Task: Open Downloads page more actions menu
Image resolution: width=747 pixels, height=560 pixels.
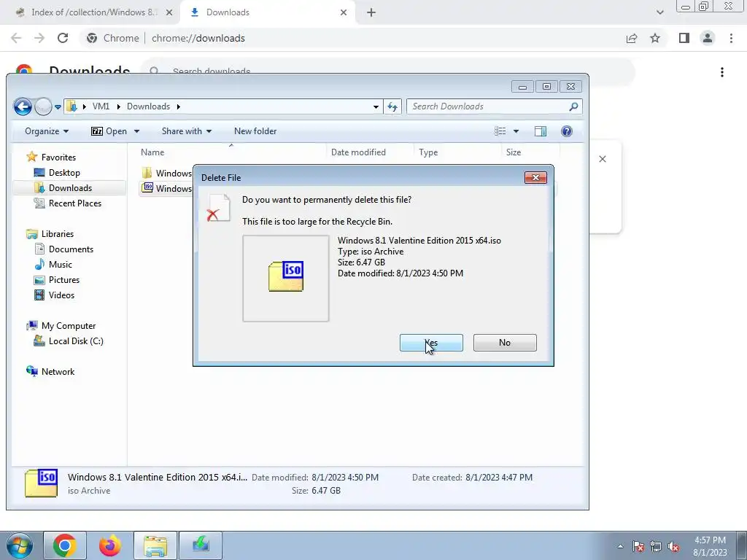Action: [722, 72]
